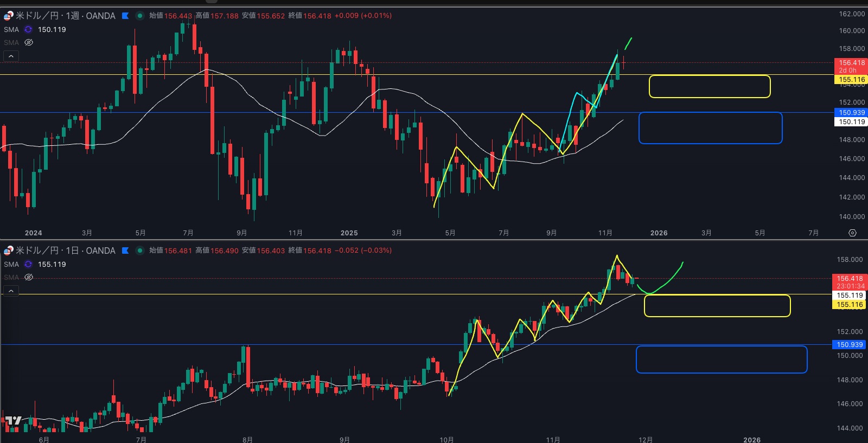Click the USD/JPY flag icon on weekly chart
The image size is (868, 443).
[8, 16]
